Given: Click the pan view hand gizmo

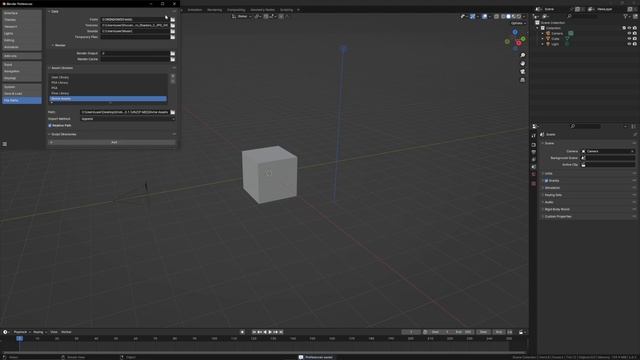Looking at the screenshot, I should 522,63.
